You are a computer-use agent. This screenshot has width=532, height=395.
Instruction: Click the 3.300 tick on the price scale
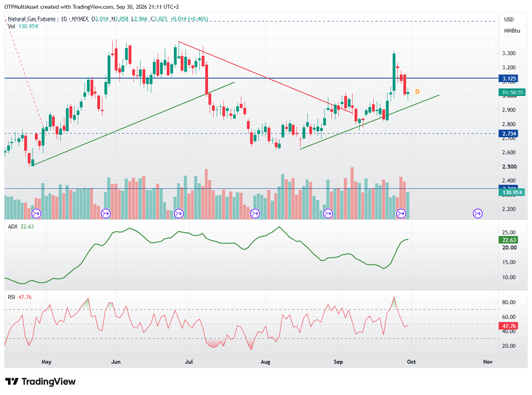tap(509, 53)
